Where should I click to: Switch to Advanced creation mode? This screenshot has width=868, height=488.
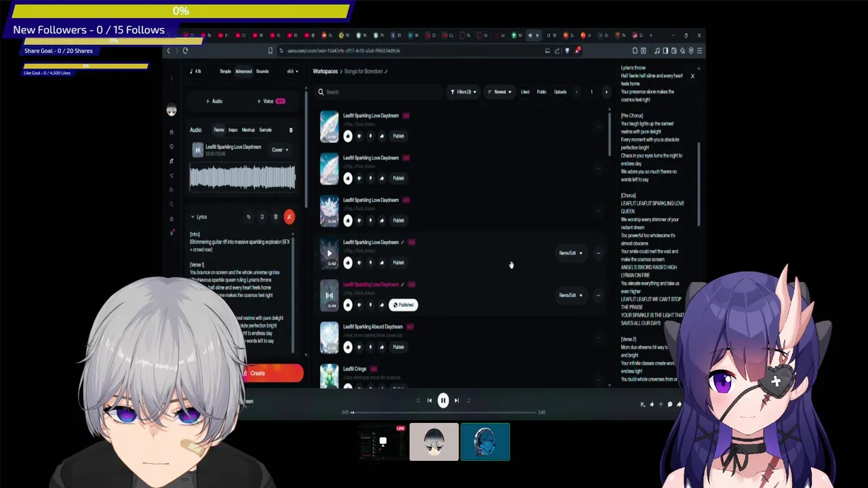[243, 71]
